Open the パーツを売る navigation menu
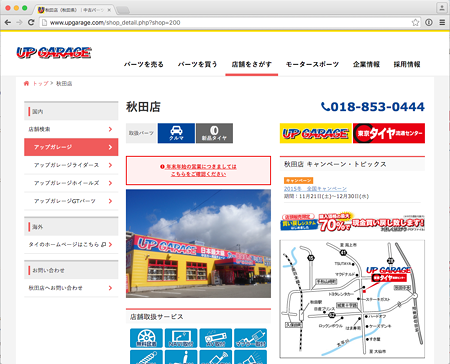 point(144,64)
